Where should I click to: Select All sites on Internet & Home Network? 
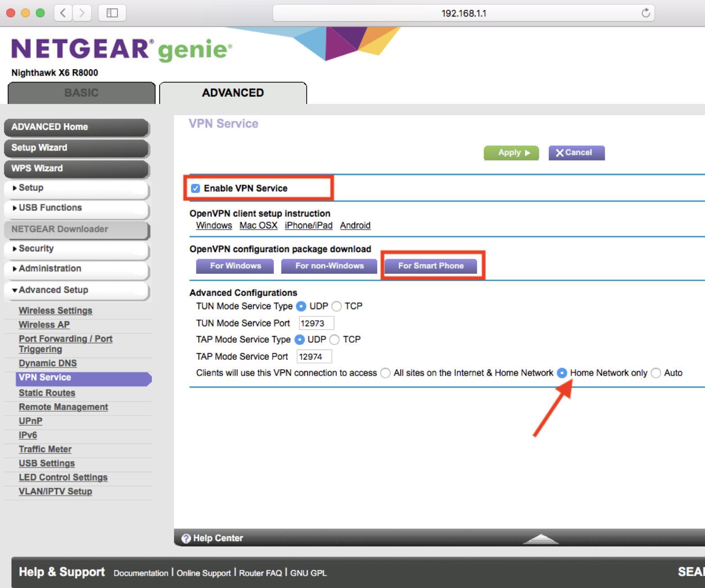385,373
